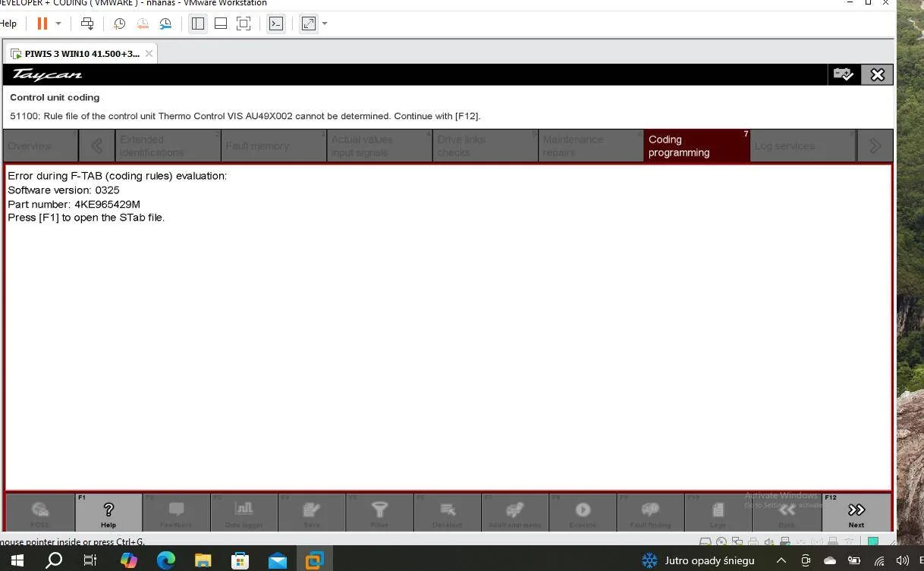924x571 pixels.
Task: Revert the VM to previous snapshot
Action: tap(142, 24)
